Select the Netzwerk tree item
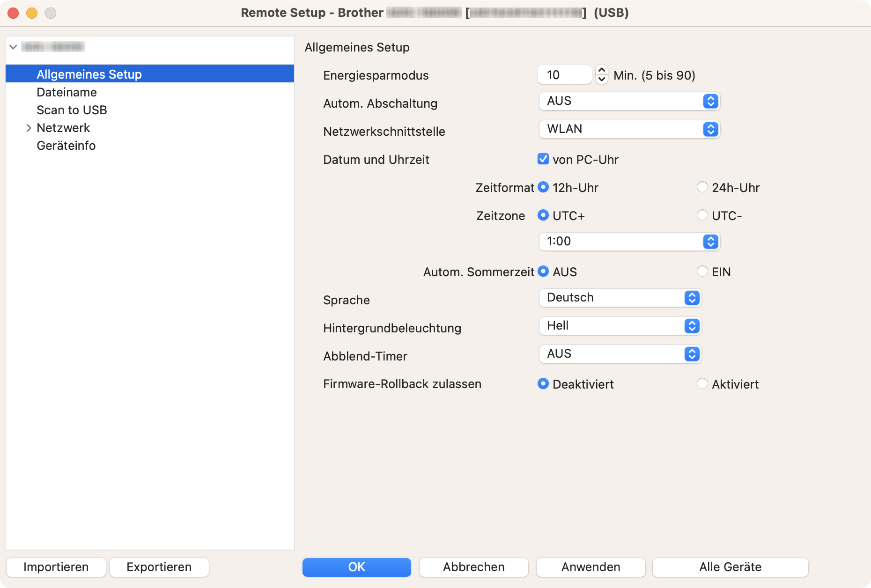 63,128
